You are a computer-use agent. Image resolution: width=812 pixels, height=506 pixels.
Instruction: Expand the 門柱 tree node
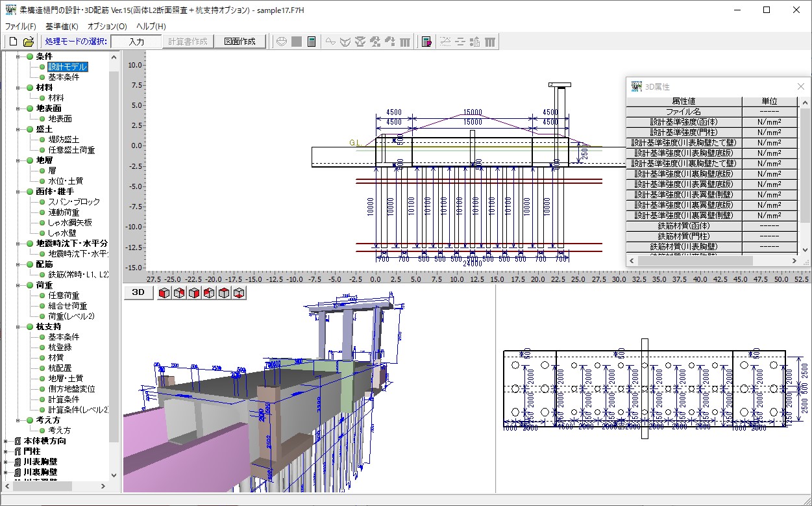(x=6, y=451)
